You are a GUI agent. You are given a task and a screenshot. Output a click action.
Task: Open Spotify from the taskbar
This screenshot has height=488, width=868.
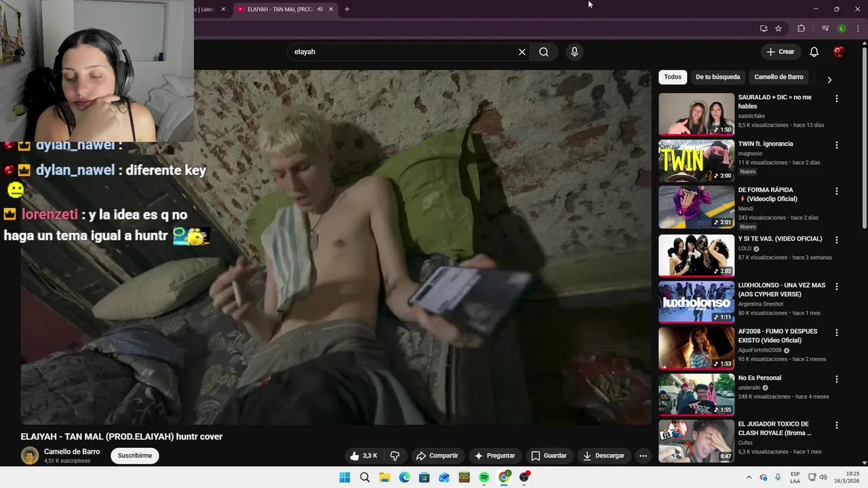coord(484,477)
